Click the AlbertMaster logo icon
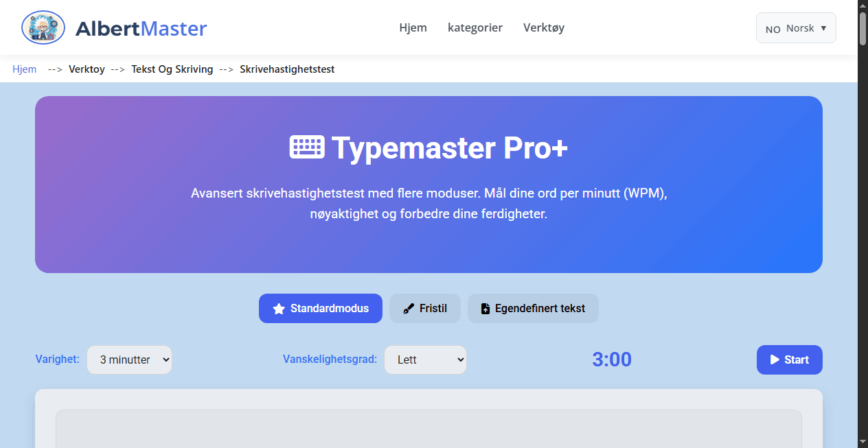868x448 pixels. [x=43, y=27]
